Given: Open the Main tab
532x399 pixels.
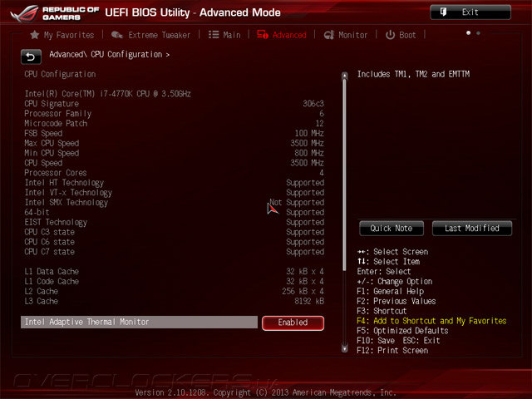Looking at the screenshot, I should (x=224, y=35).
